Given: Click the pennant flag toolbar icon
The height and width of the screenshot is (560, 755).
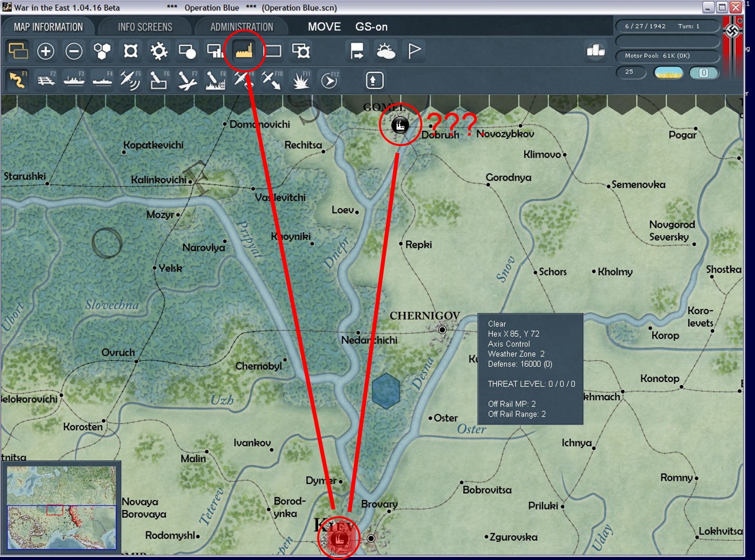Looking at the screenshot, I should pos(414,51).
